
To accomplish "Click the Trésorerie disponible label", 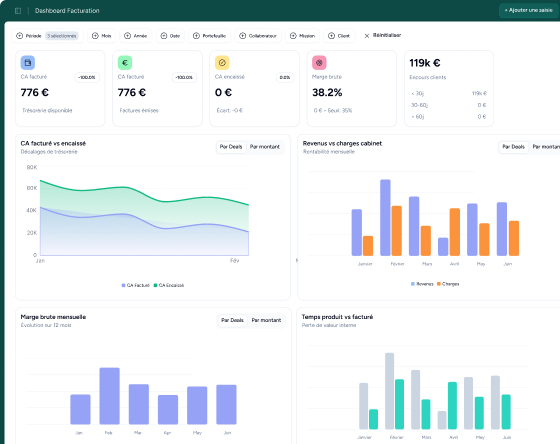I will pos(47,111).
